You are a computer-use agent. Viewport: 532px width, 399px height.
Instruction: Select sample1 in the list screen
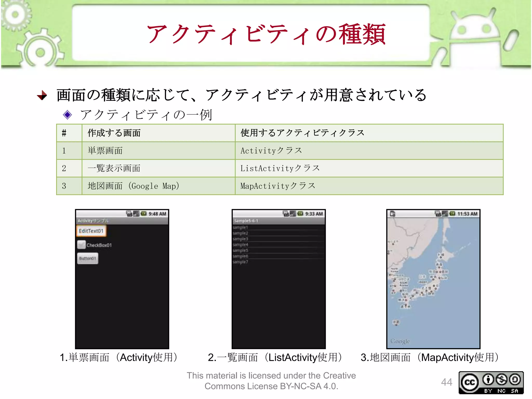(278, 227)
